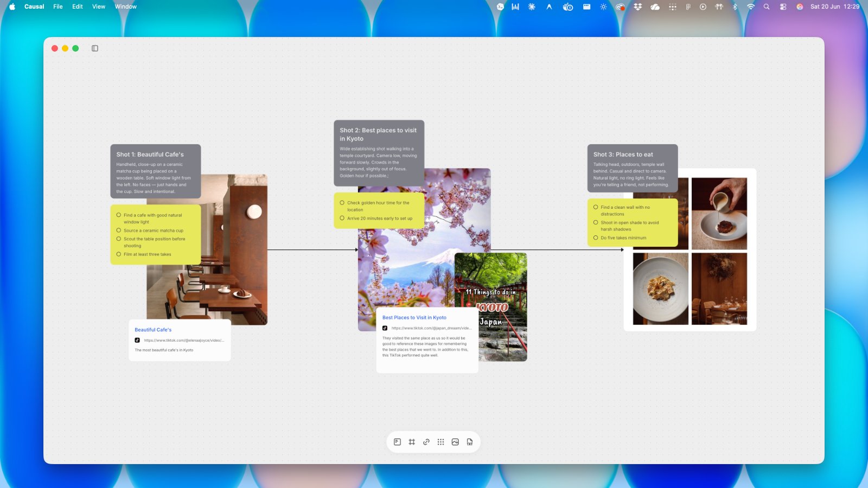
Task: Click the TXT file tool icon
Action: 470,442
